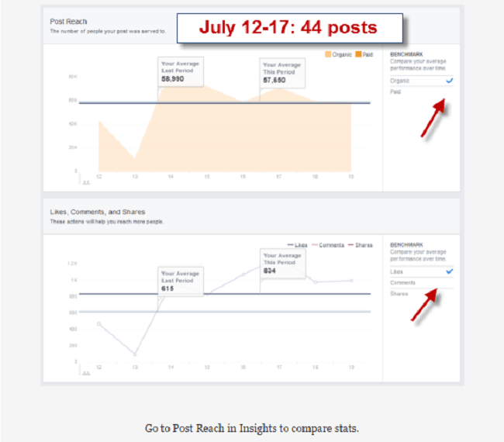The image size is (504, 442).
Task: Click the Paid legend color swatch
Action: tap(358, 54)
